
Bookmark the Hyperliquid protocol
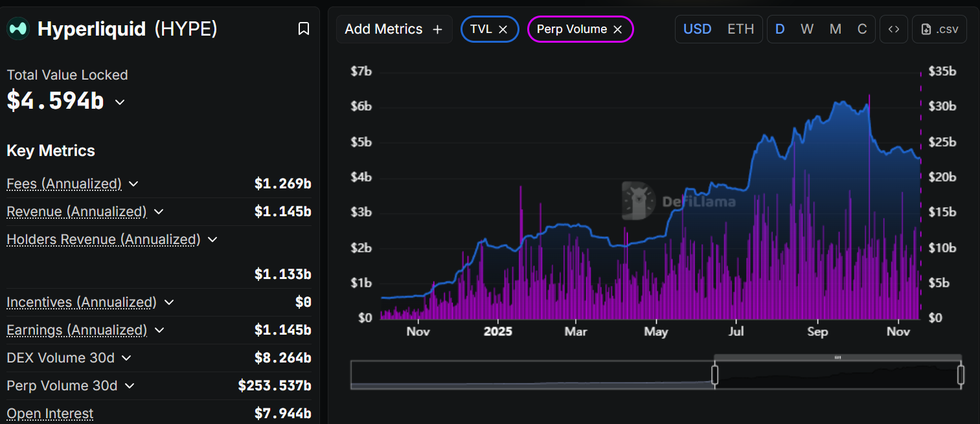[x=303, y=28]
